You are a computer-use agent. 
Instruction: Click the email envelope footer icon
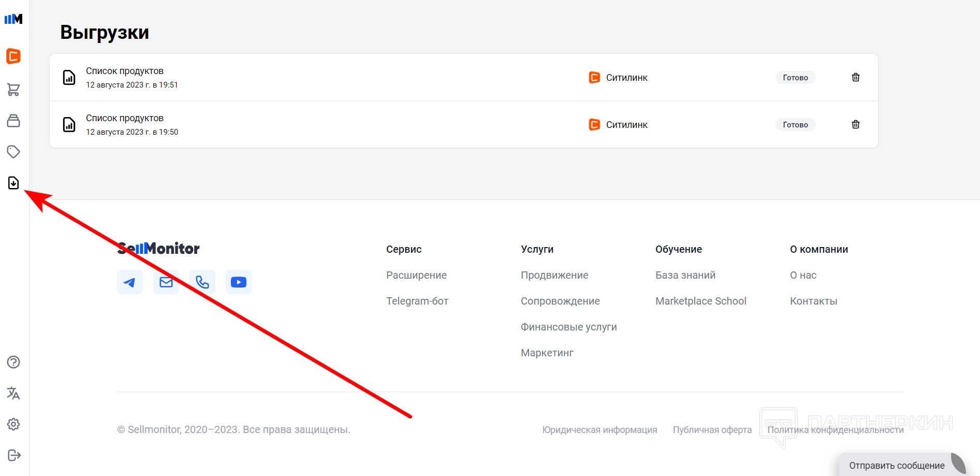tap(166, 282)
